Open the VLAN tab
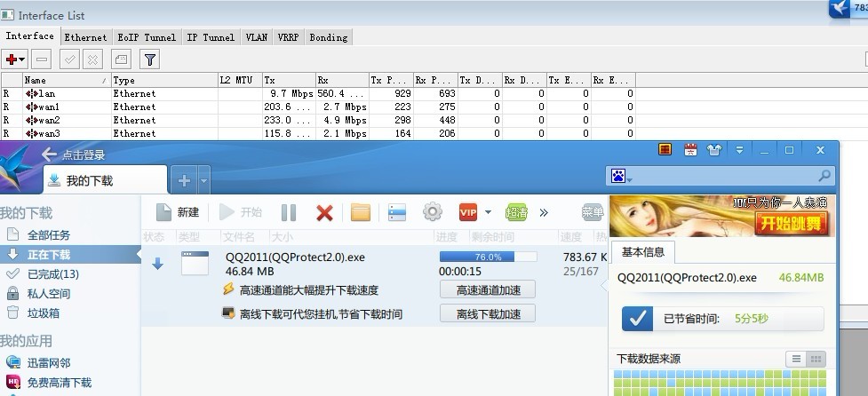Viewport: 868px width, 396px height. [x=256, y=37]
